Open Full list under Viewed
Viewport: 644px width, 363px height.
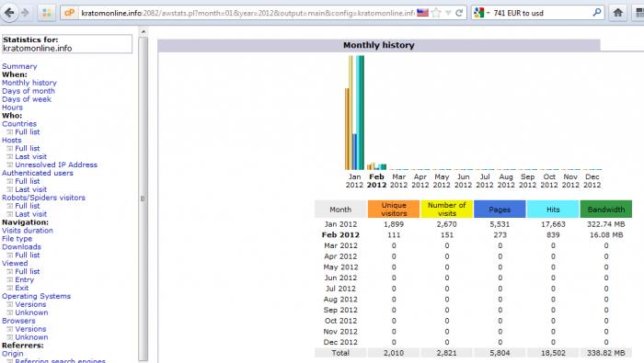click(x=28, y=271)
